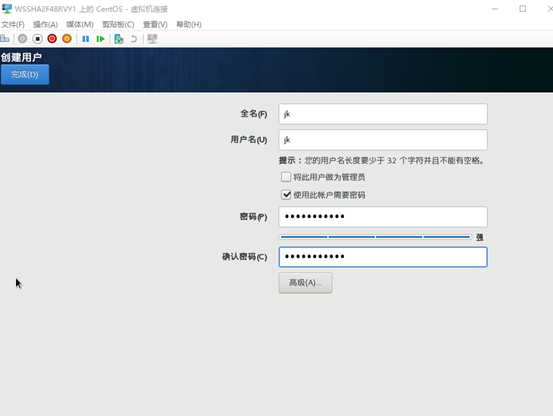Click the Checkpoint toolbar icon
Viewport: 553px width, 416px height.
(x=119, y=39)
